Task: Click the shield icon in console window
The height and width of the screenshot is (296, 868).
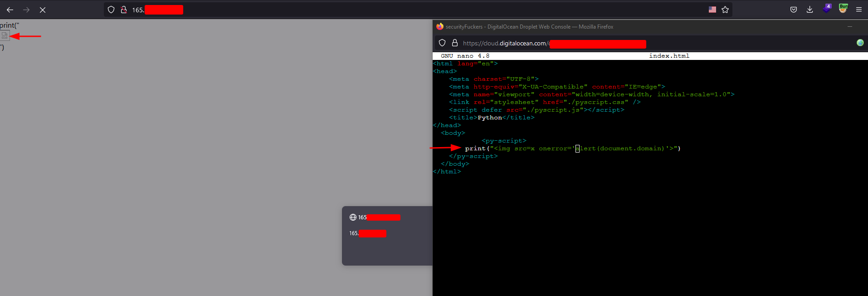Action: pos(442,43)
